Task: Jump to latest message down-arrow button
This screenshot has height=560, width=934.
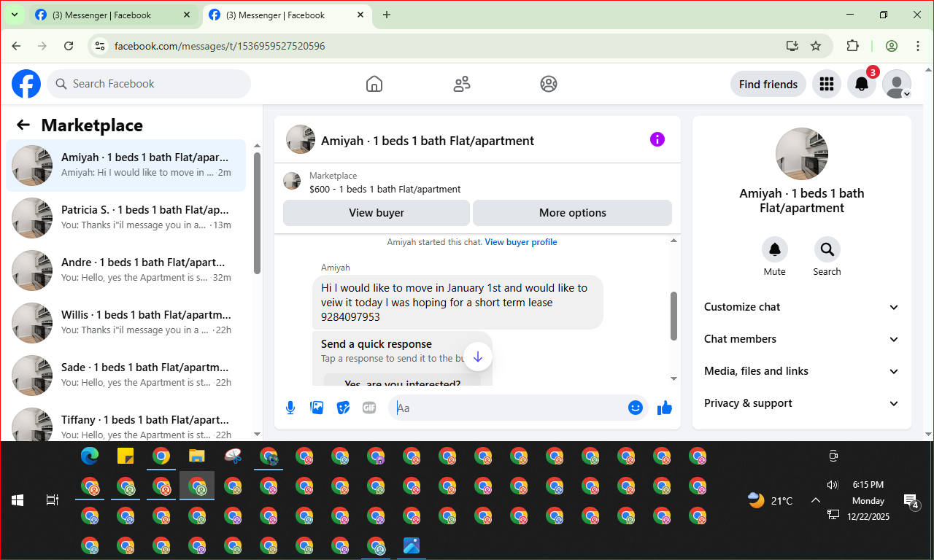Action: coord(478,357)
